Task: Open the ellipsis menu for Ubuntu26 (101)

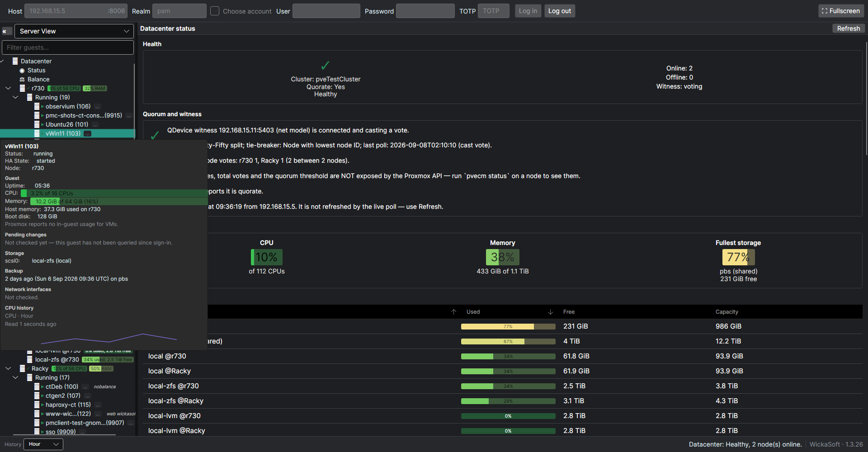Action: click(95, 125)
